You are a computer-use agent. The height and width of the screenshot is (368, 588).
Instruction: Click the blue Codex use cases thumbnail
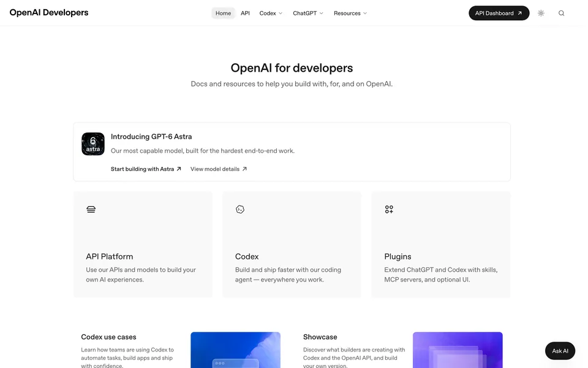[x=235, y=350]
